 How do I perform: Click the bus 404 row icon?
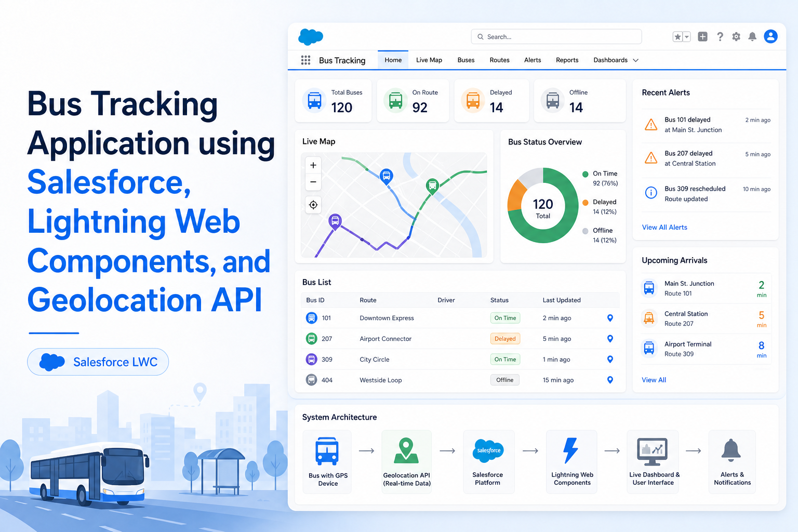[x=311, y=380]
